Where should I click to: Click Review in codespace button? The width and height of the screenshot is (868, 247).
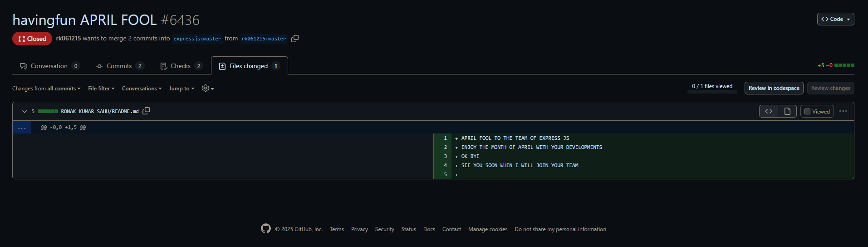[x=774, y=88]
